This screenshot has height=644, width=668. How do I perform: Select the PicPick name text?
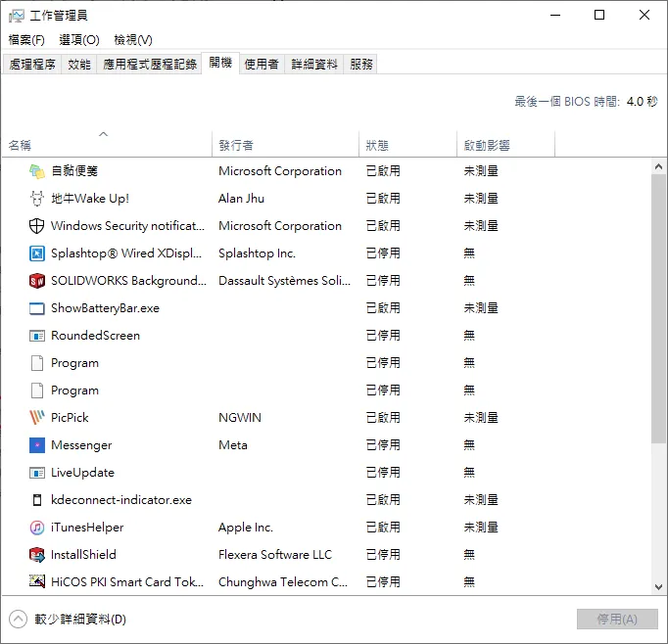[70, 418]
